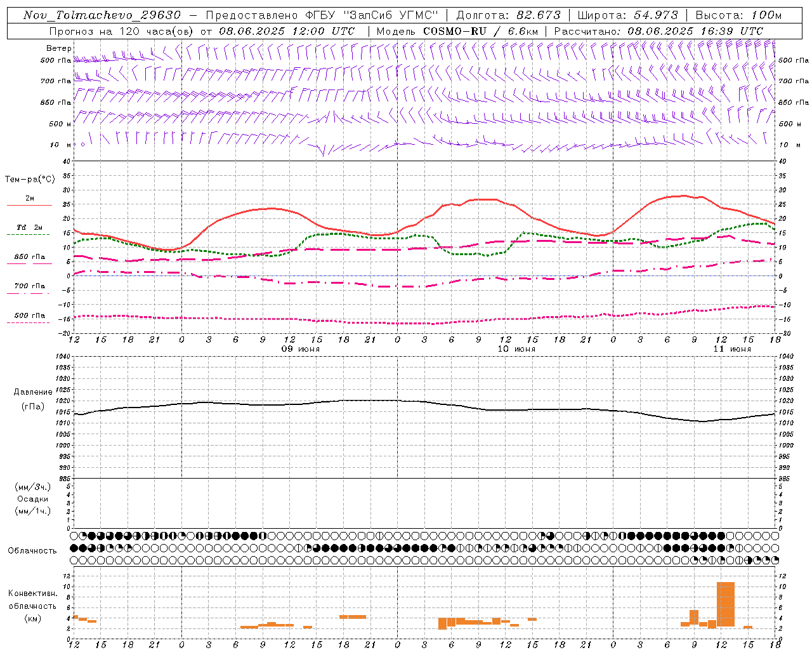Click the tallest orange convective cloud bar
Viewport: 812px width, 650px height.
726,604
